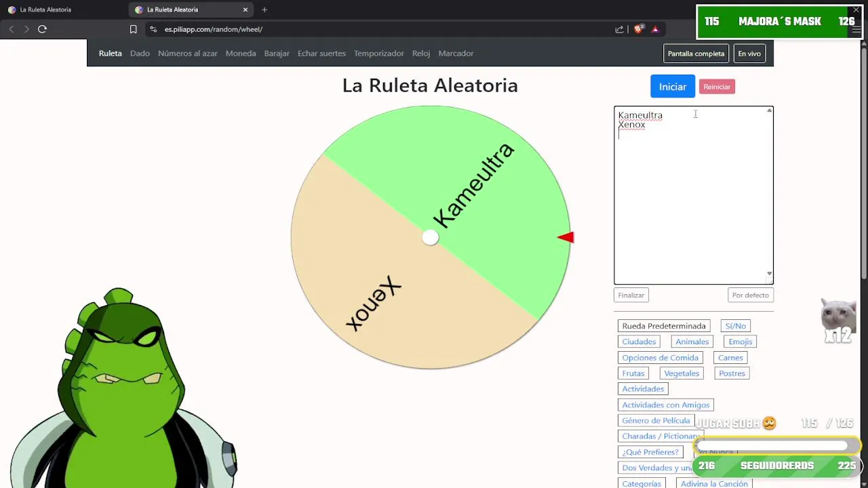Open the Brave Rewards triangle icon
Image resolution: width=868 pixels, height=488 pixels.
pos(655,29)
